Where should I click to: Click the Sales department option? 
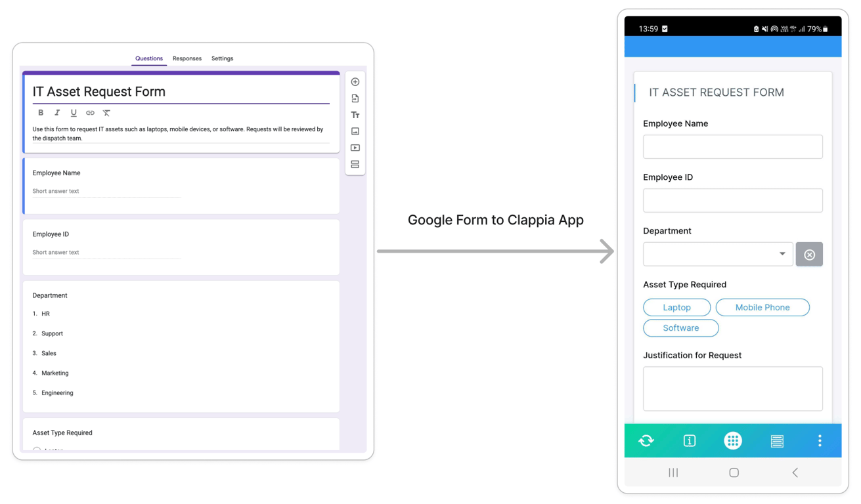pos(49,353)
